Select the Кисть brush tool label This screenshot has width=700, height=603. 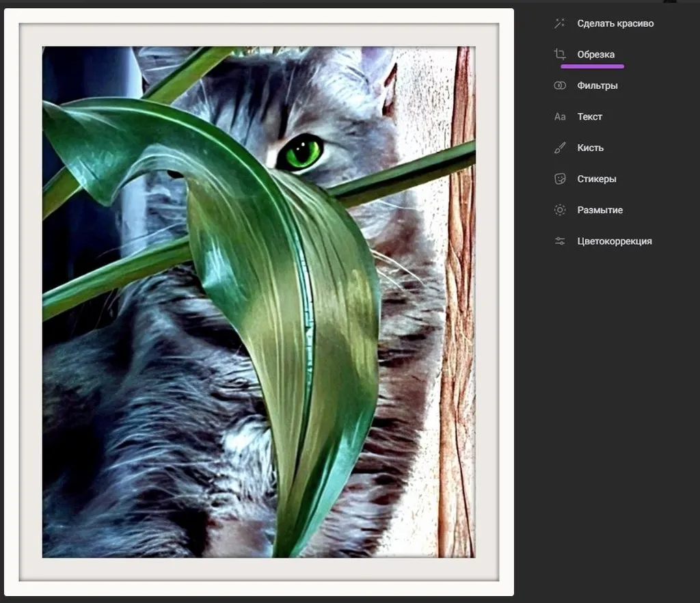[590, 148]
